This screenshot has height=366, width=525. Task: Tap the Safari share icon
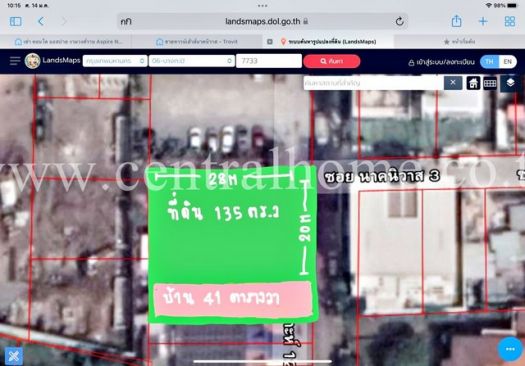coord(456,21)
